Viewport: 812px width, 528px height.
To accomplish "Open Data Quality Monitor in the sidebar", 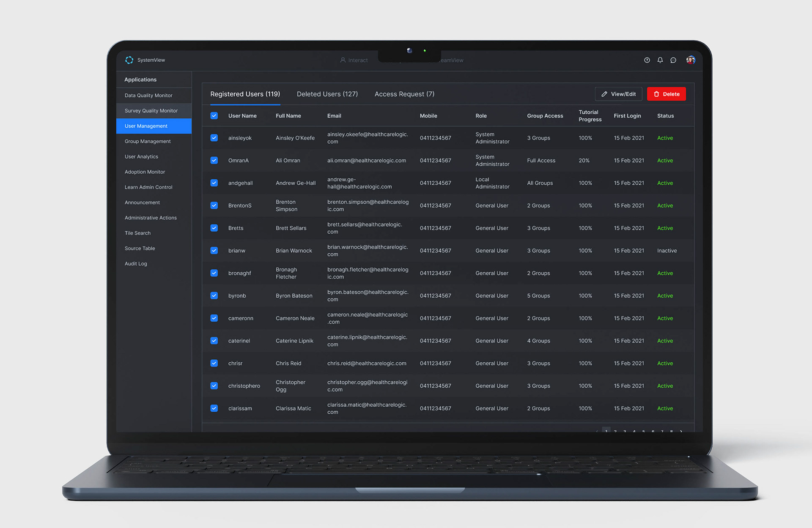I will pos(148,96).
